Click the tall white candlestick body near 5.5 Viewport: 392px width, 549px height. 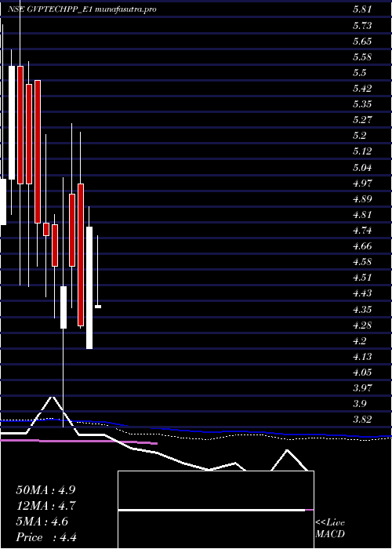12,122
